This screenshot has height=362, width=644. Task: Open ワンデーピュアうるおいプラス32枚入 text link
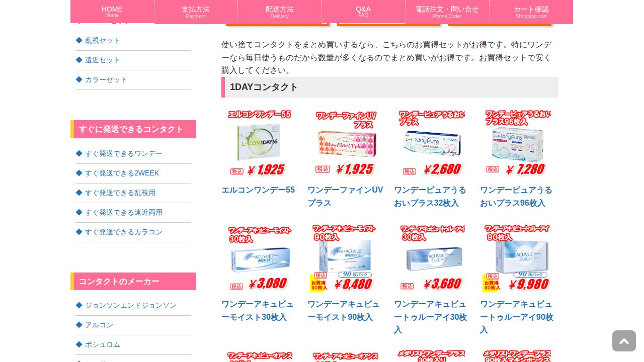click(x=430, y=197)
